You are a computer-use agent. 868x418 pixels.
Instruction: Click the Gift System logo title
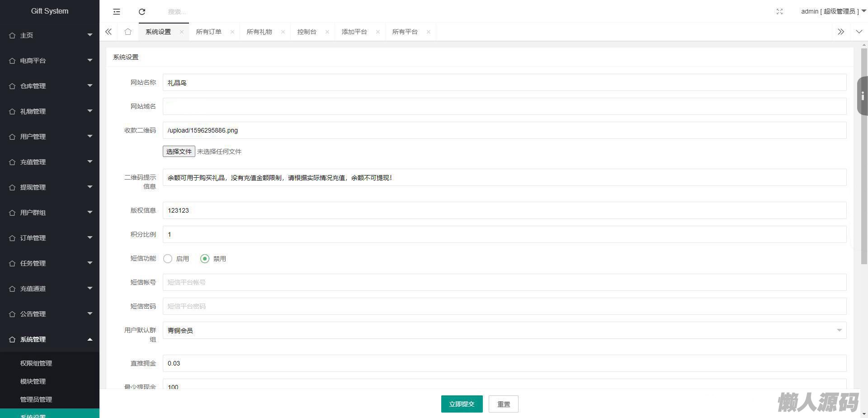coord(50,11)
